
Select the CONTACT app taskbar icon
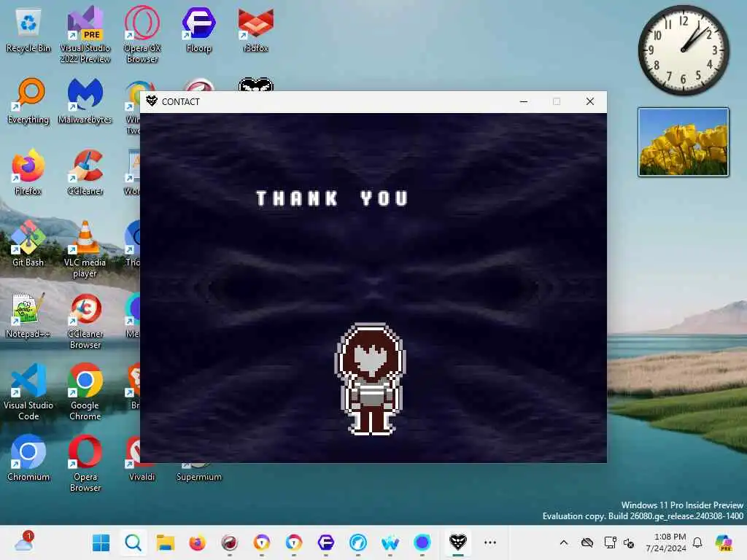pos(458,542)
